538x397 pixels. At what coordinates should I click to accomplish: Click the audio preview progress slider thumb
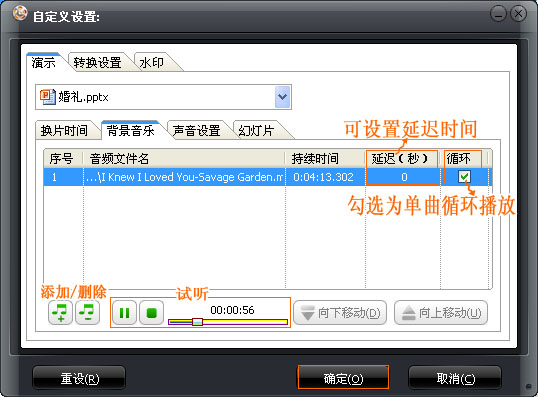click(x=197, y=322)
